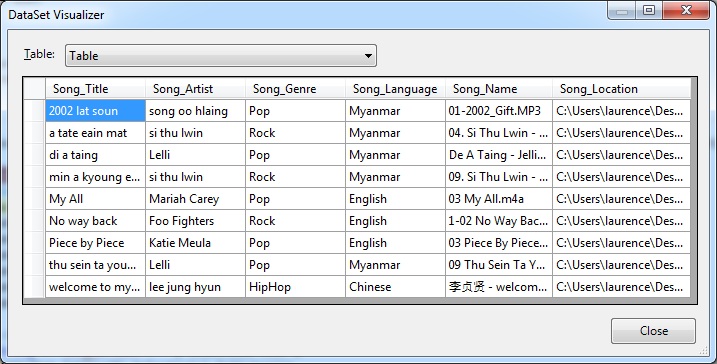Click Lelli artist in 'thu sein ta you' row
Viewport: 717px width, 364px height.
pyautogui.click(x=195, y=264)
